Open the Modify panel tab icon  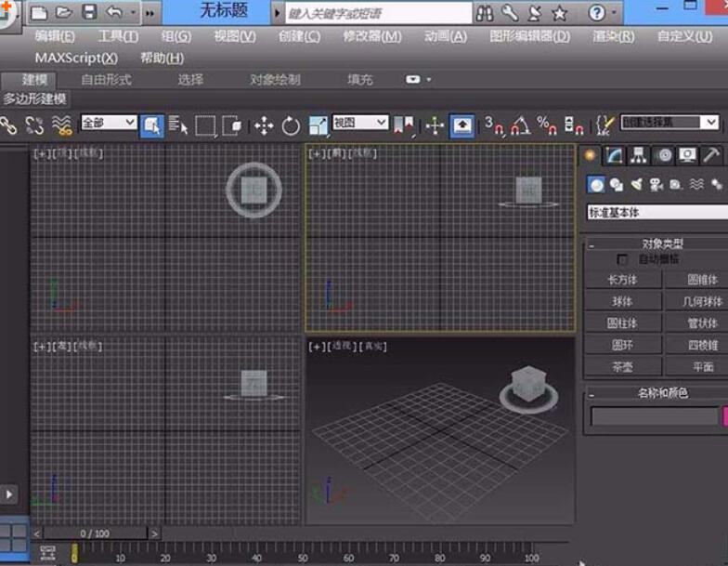[615, 155]
